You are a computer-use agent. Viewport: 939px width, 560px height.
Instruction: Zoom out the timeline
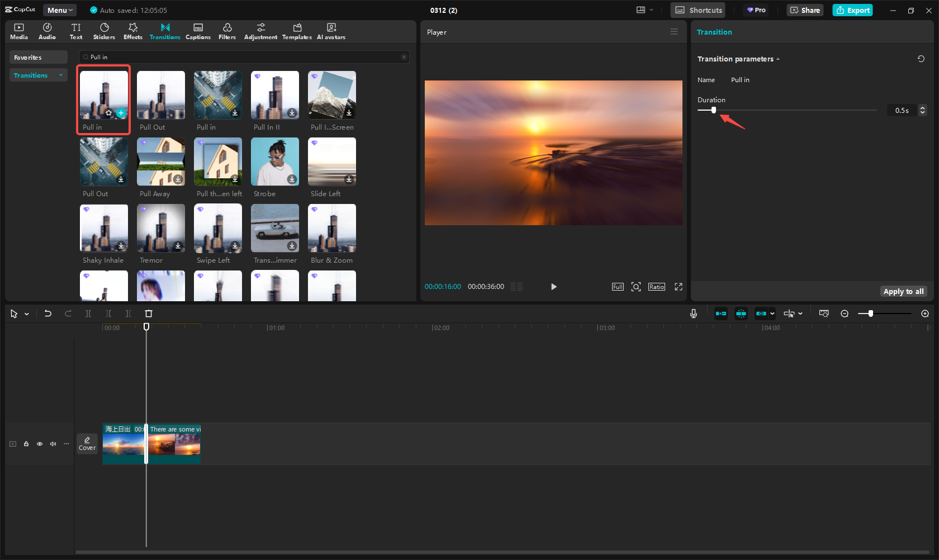pos(845,314)
